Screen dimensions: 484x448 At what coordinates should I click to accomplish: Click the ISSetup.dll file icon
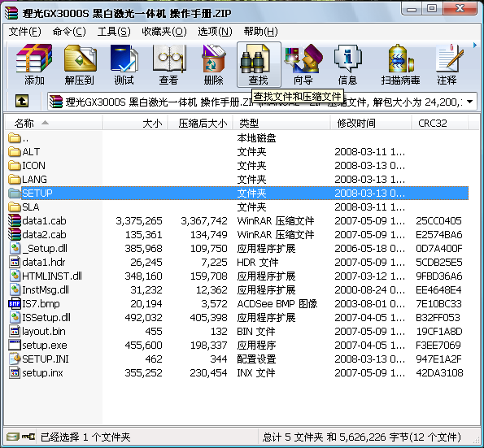(14, 317)
